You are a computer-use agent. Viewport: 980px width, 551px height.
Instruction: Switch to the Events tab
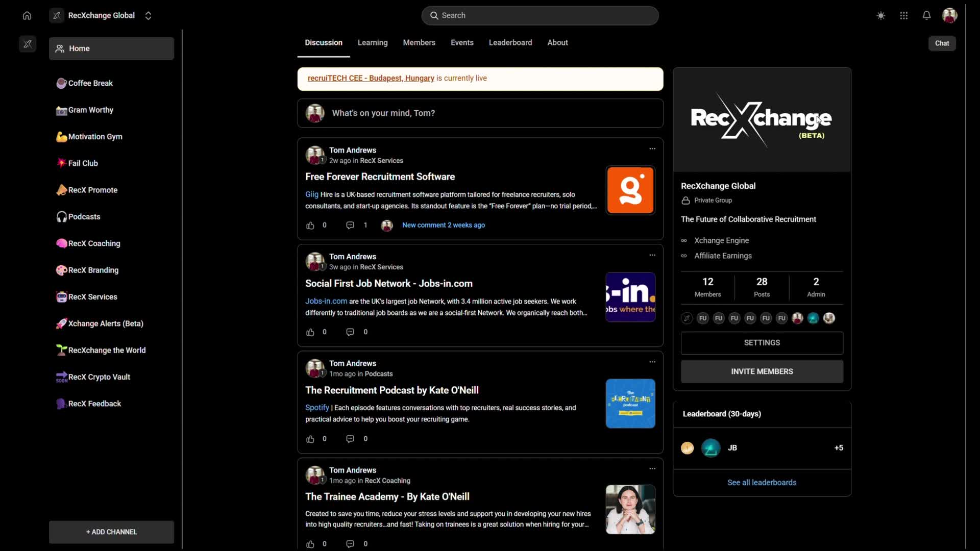pyautogui.click(x=462, y=42)
